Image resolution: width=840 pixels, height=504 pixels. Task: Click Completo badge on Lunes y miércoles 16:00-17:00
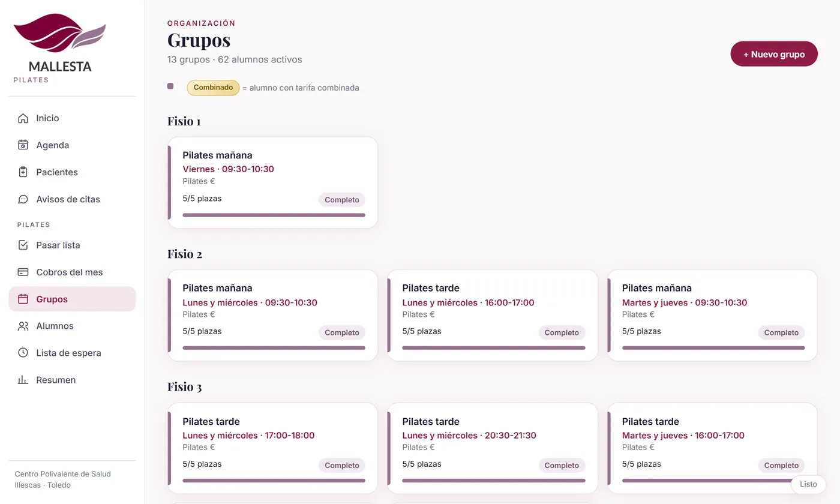[x=562, y=332]
